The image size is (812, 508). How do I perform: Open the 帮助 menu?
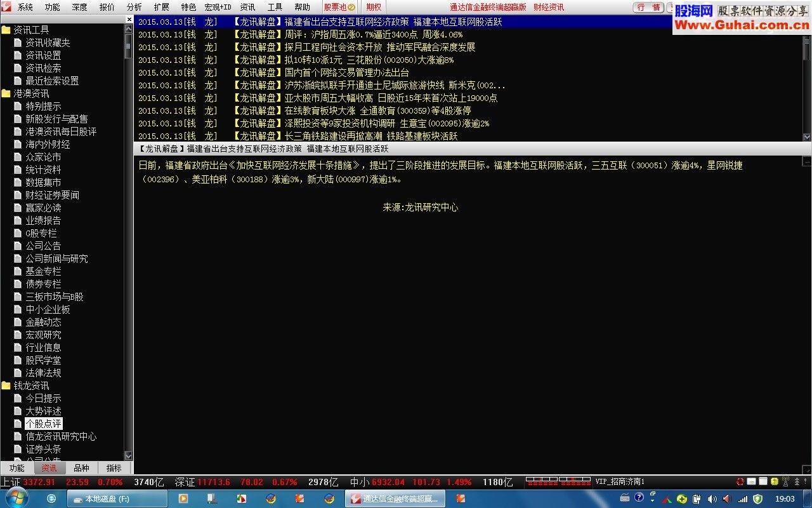[303, 7]
